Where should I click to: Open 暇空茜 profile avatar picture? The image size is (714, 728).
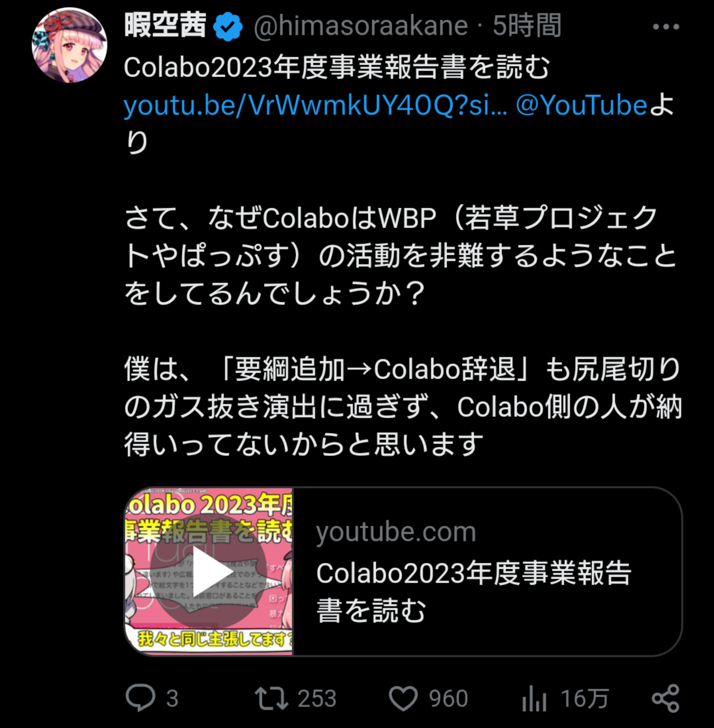[x=70, y=45]
